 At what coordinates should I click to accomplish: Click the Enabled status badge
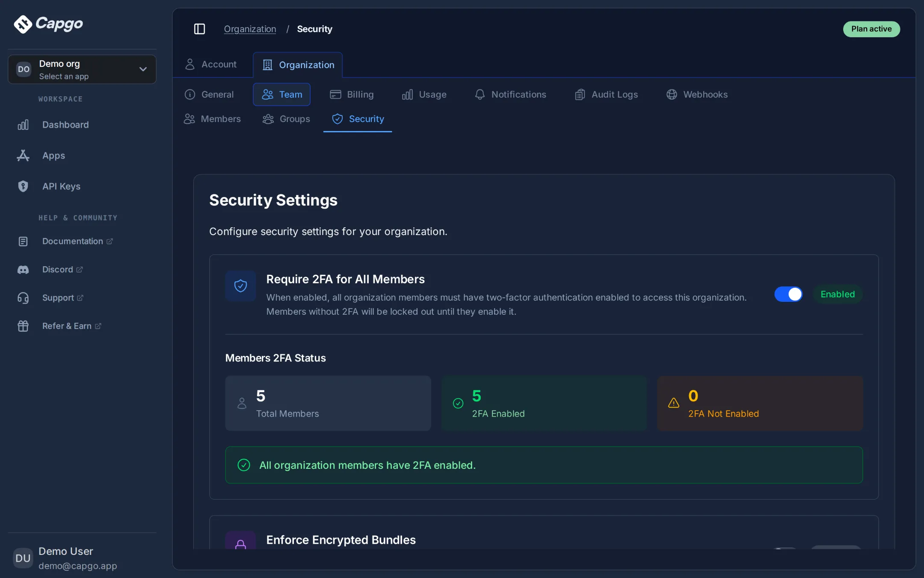[x=838, y=294]
